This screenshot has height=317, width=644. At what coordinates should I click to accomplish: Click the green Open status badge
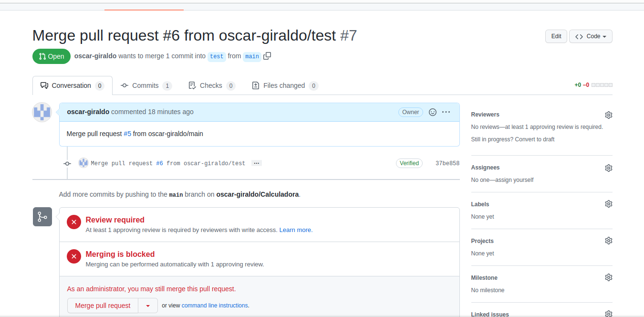[52, 56]
